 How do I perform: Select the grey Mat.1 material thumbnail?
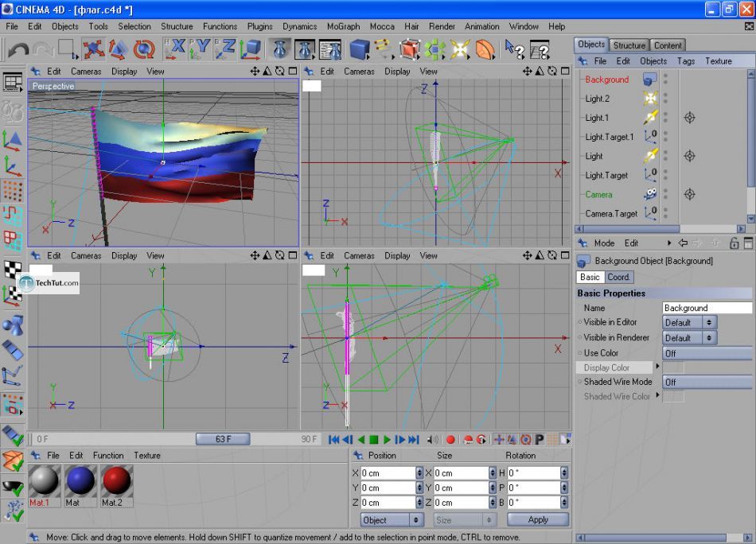(44, 481)
